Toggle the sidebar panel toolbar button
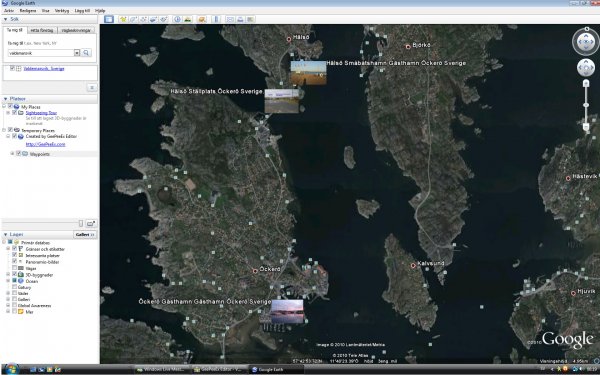Viewport: 600px width, 375px height. [x=109, y=19]
